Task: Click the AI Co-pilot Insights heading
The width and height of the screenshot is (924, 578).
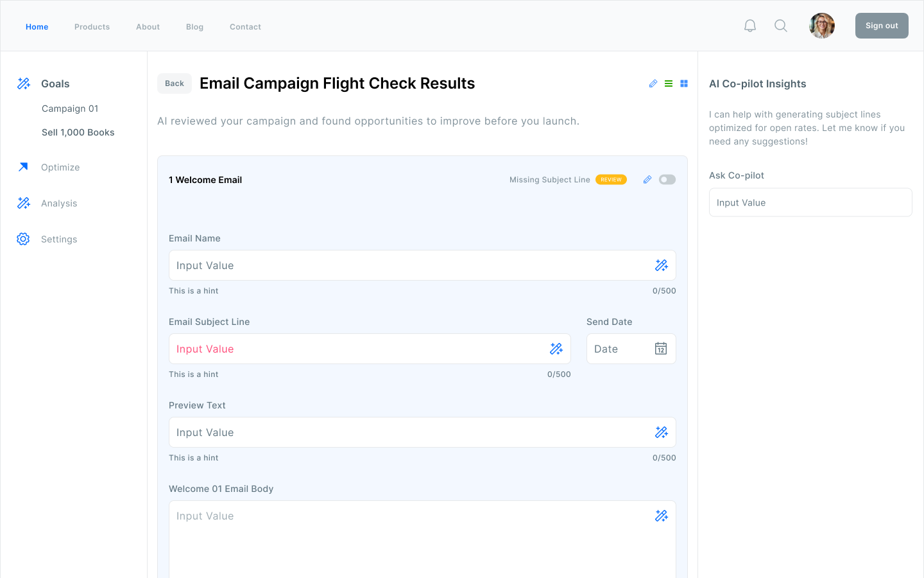Action: pos(757,84)
